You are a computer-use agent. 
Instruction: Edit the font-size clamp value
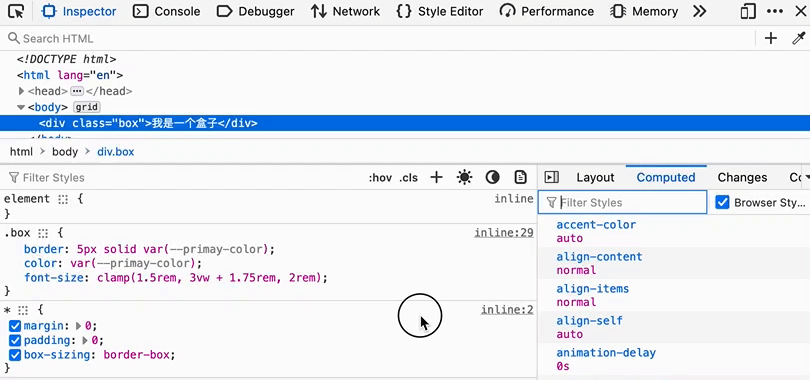click(209, 278)
